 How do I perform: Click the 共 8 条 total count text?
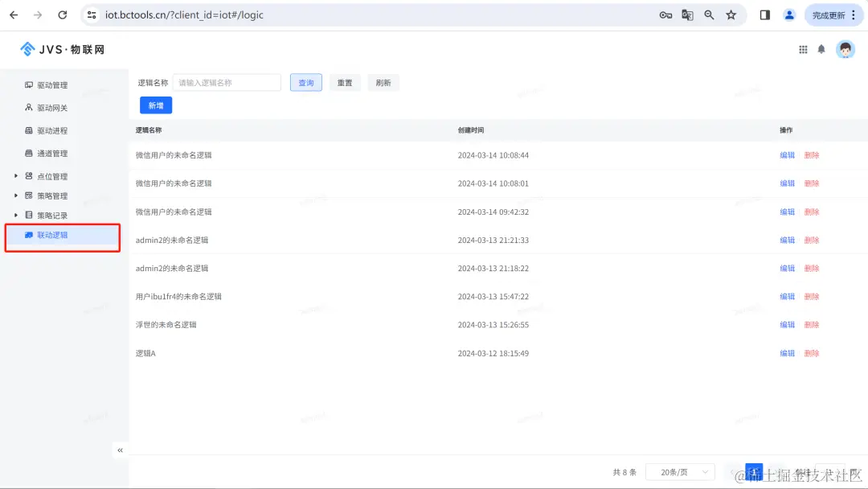click(624, 472)
